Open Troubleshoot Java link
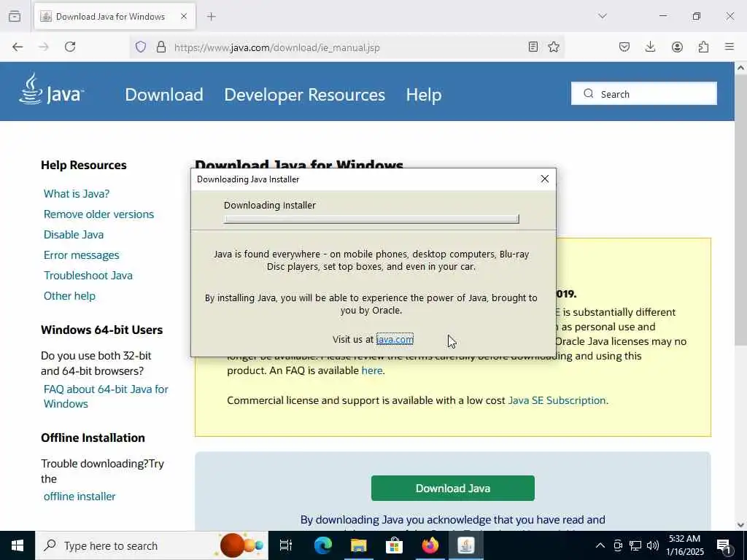The height and width of the screenshot is (560, 747). [x=88, y=276]
